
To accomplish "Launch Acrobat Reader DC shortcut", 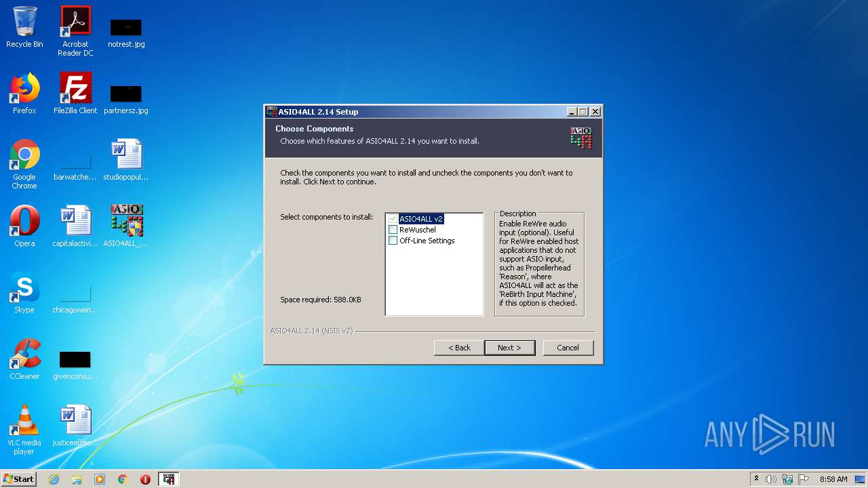I will (75, 30).
